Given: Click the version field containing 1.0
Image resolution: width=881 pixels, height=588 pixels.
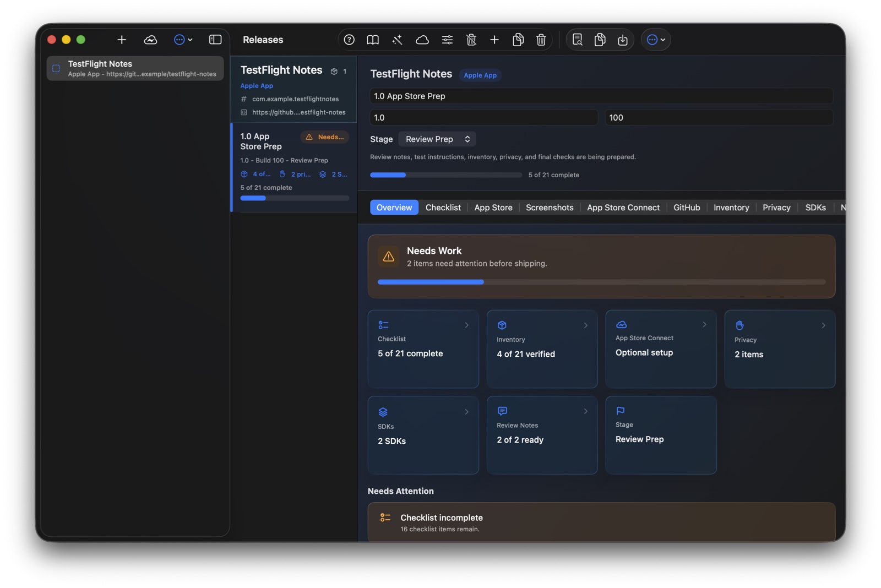Looking at the screenshot, I should click(x=484, y=117).
